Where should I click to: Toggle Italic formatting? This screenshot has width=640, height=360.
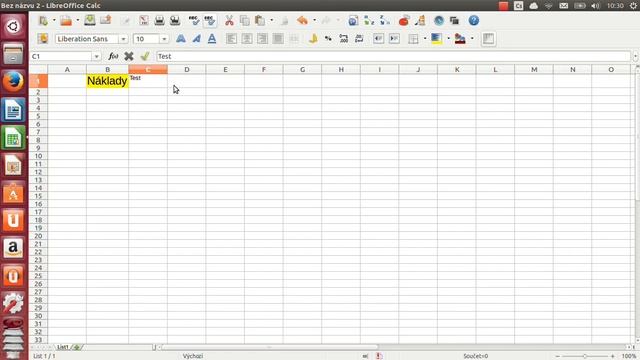pos(196,39)
